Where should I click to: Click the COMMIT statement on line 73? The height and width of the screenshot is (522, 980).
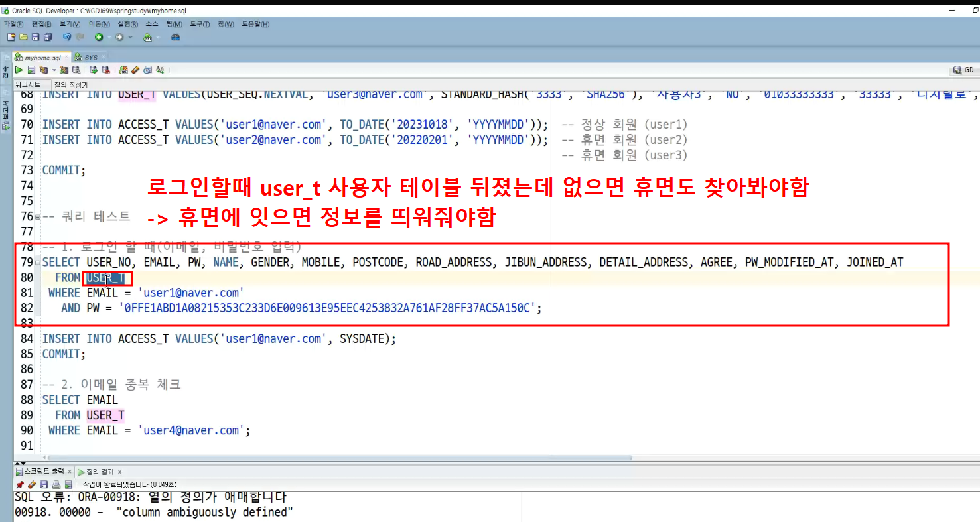[64, 170]
